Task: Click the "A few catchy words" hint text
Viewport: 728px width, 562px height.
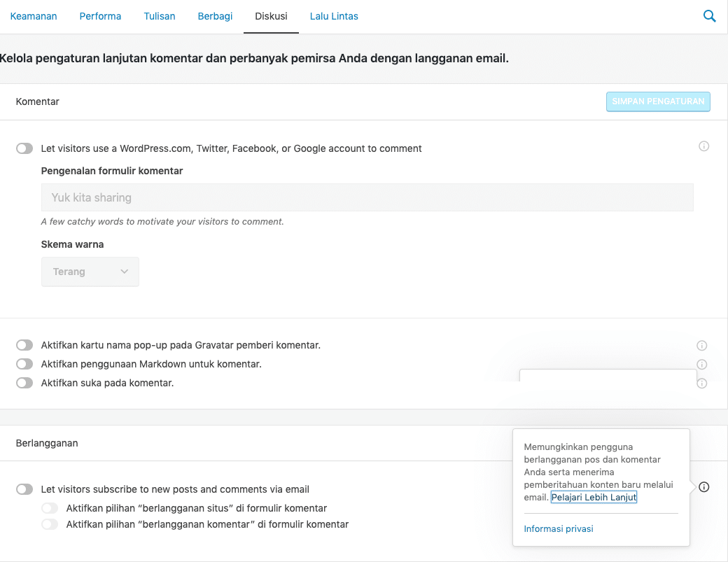Action: pos(162,222)
